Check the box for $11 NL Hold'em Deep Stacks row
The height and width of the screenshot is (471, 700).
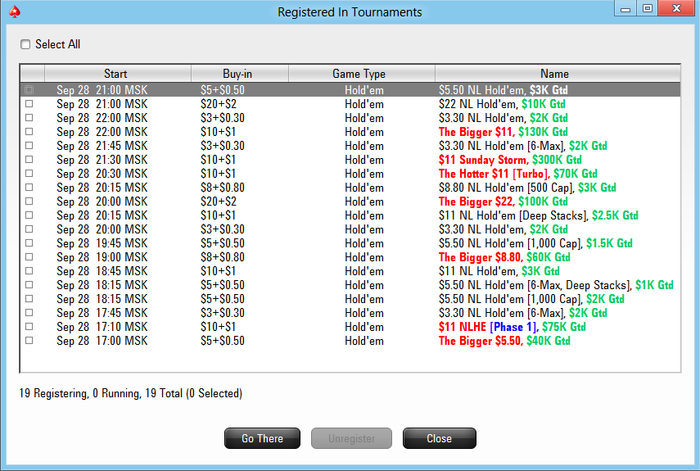coord(29,215)
